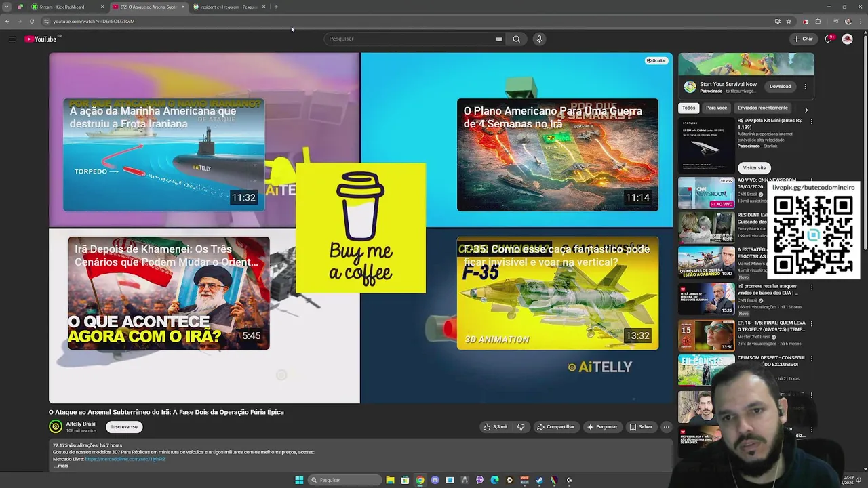Open ad options for Start Your Survival Now

coord(806,87)
